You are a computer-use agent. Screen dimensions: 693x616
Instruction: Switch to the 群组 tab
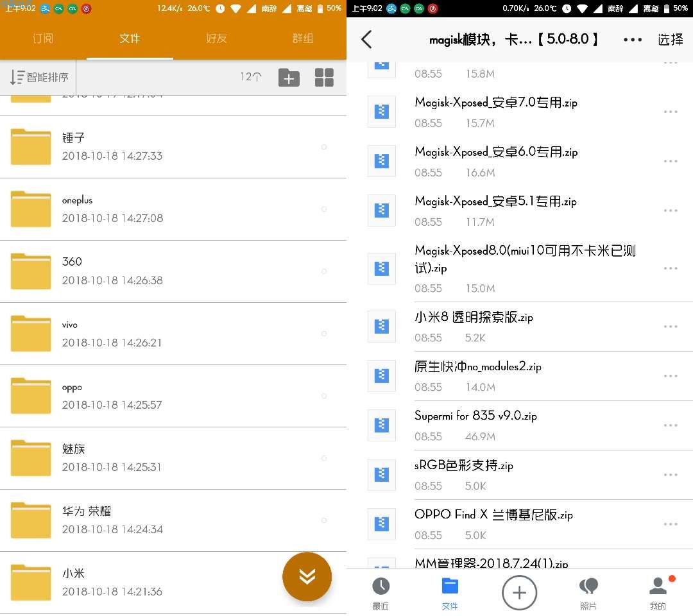303,39
